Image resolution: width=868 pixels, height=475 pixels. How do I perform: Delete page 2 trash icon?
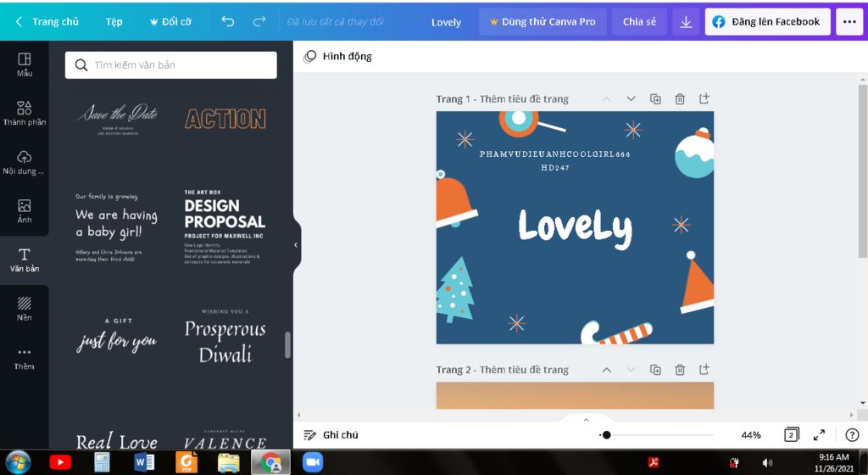click(680, 369)
